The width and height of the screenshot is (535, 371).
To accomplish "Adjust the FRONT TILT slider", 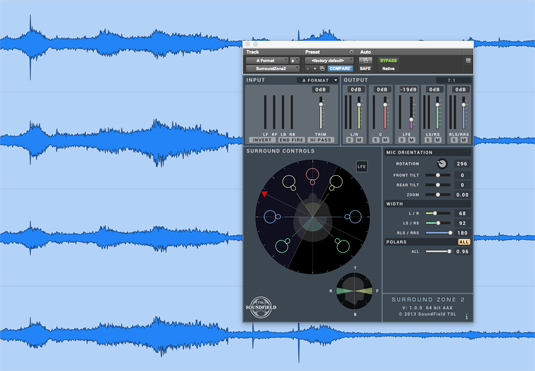I will [x=438, y=175].
